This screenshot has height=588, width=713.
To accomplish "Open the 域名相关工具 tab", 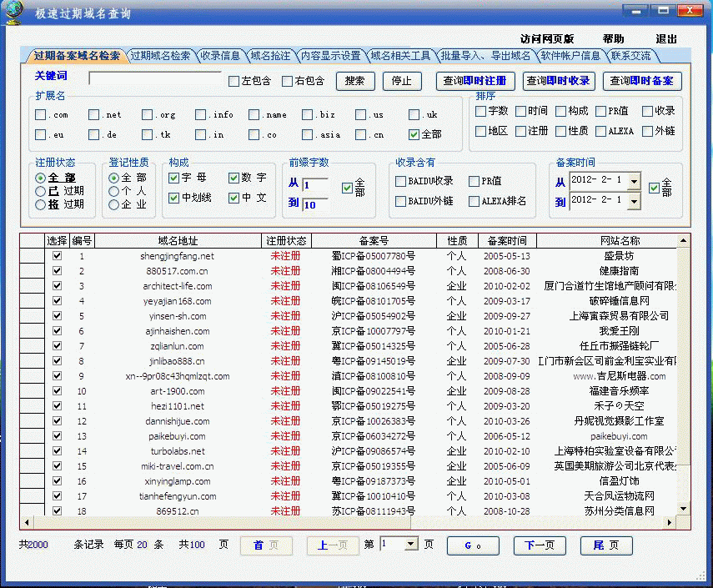I will (400, 56).
